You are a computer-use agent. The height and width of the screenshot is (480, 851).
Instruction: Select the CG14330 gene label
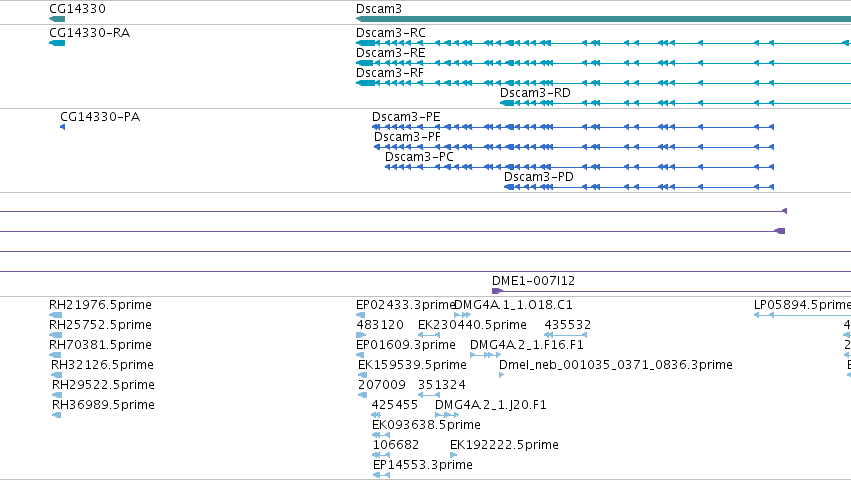(77, 9)
